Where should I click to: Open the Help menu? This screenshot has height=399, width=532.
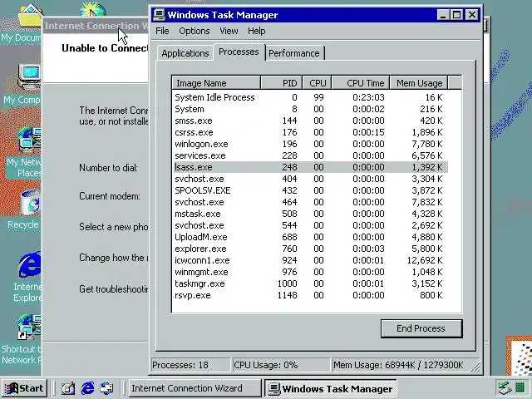tap(257, 31)
